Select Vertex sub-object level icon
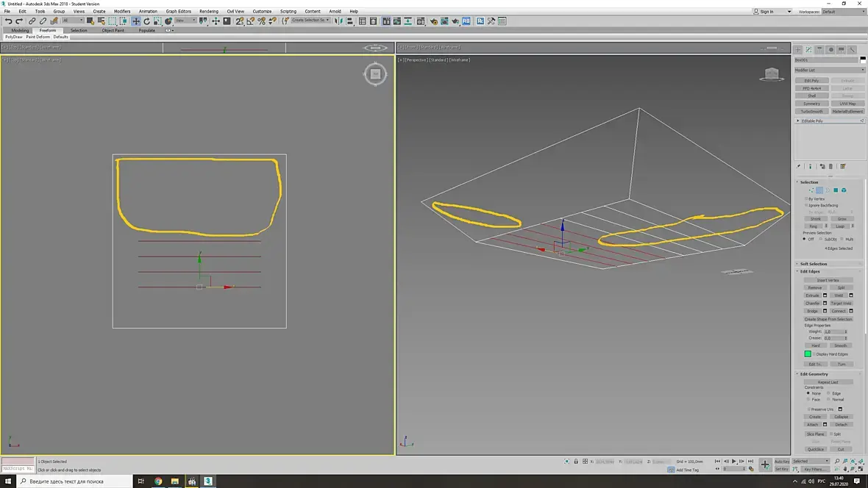 point(811,190)
